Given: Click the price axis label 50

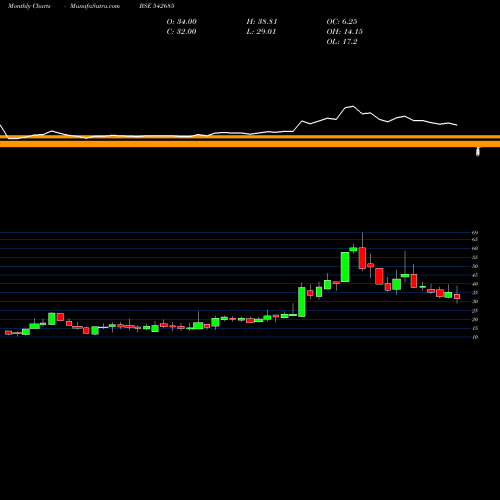Looking at the screenshot, I should click(x=475, y=266).
